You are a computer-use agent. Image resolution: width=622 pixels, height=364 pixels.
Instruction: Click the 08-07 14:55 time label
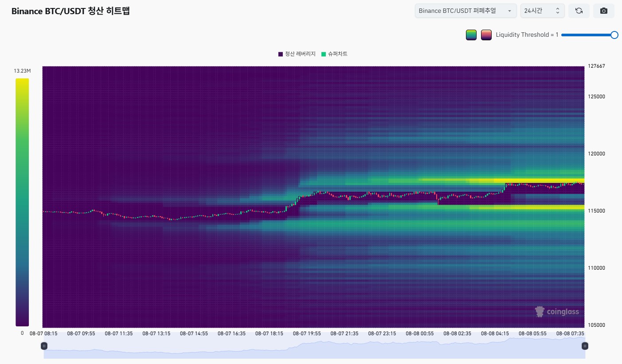(194, 333)
